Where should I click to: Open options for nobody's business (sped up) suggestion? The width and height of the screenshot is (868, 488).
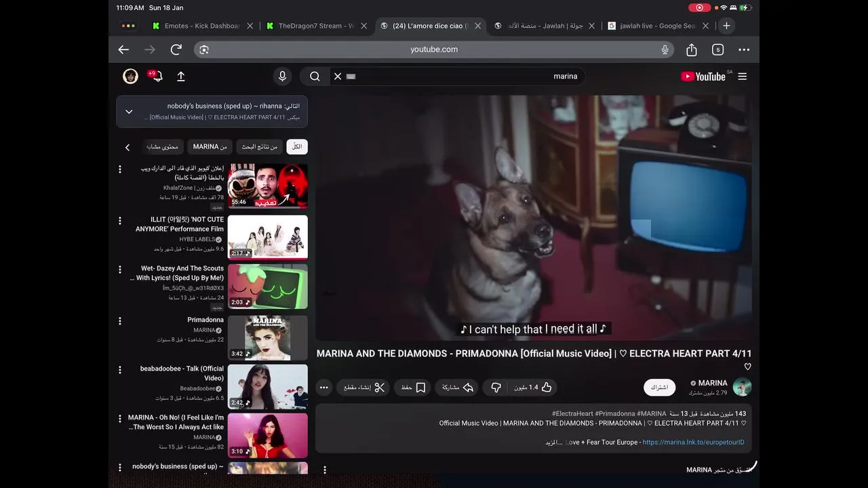pyautogui.click(x=120, y=468)
